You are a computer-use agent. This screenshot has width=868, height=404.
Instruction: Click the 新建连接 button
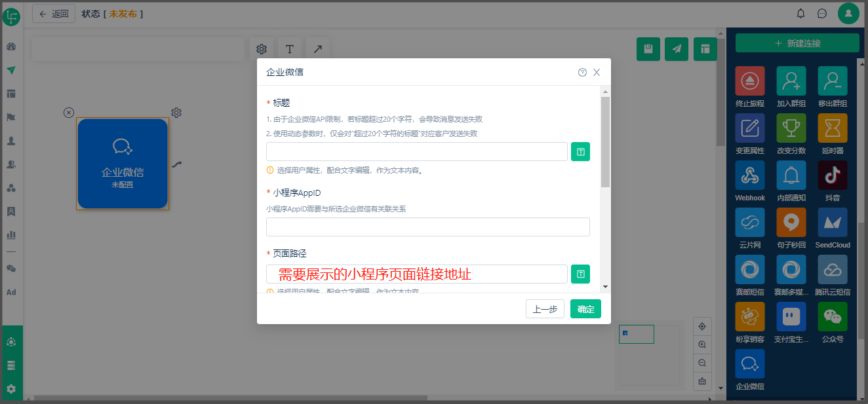pyautogui.click(x=797, y=43)
